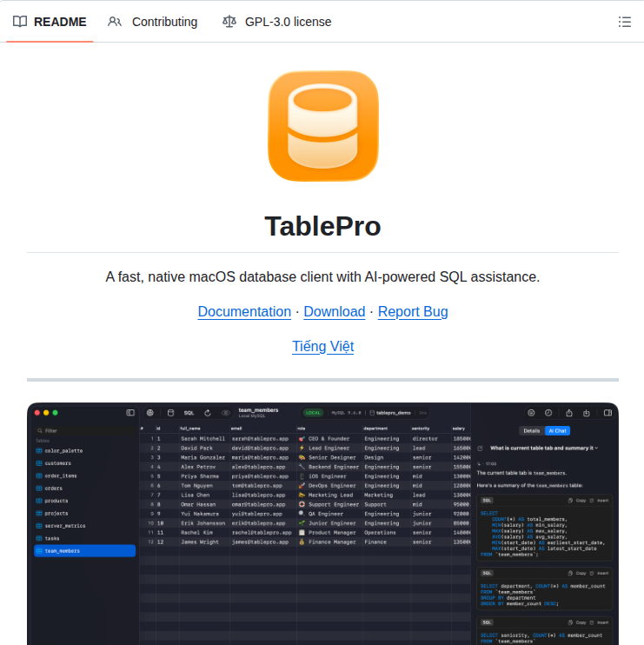The width and height of the screenshot is (644, 645).
Task: Click the rocket emoji in DevOps Engineer row
Action: pyautogui.click(x=302, y=486)
